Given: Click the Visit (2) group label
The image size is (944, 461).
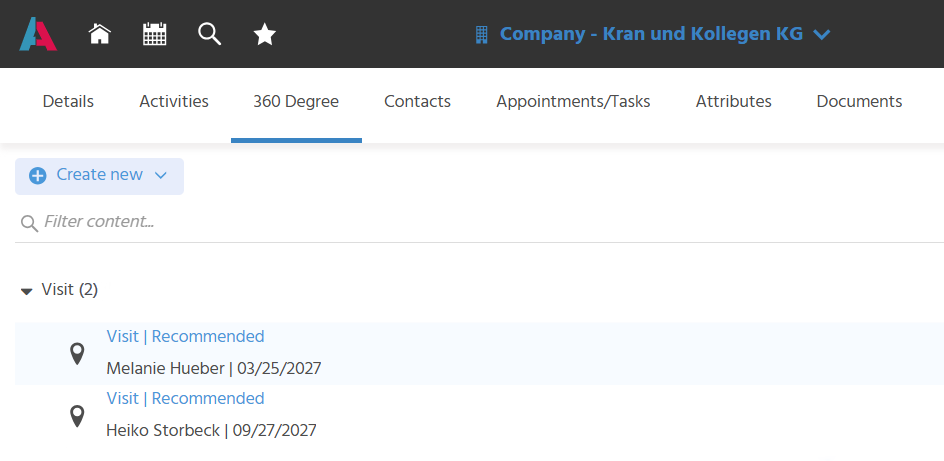Looking at the screenshot, I should coord(69,290).
